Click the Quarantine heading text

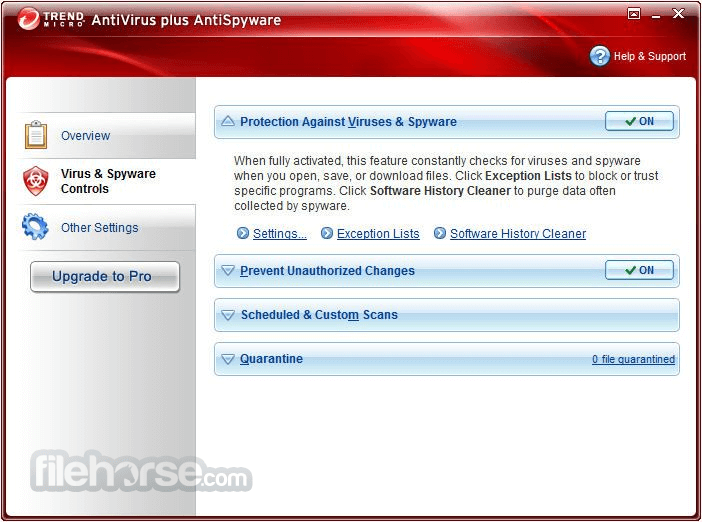(271, 359)
